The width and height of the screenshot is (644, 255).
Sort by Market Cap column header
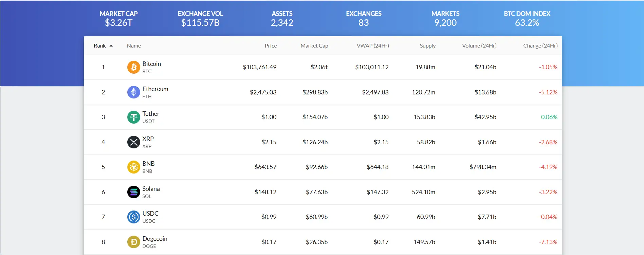pos(314,46)
